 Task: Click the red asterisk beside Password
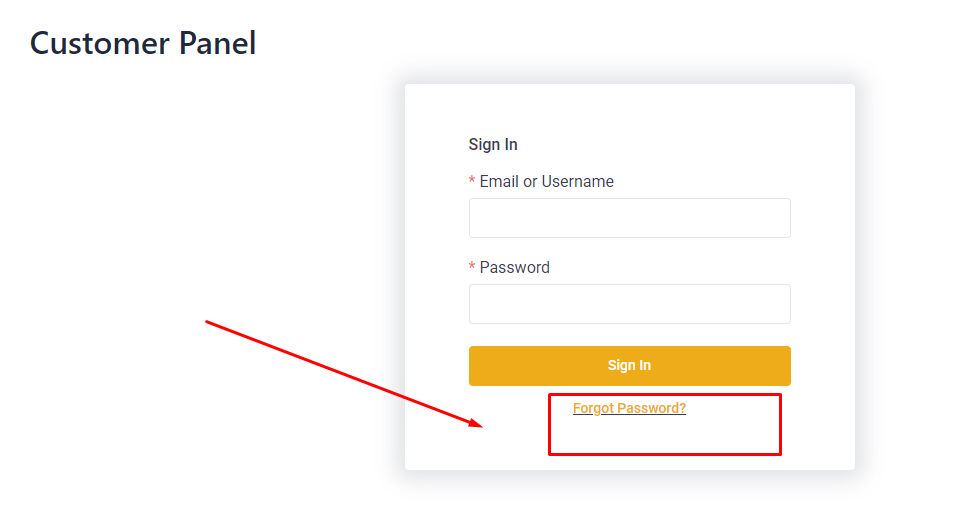coord(472,268)
